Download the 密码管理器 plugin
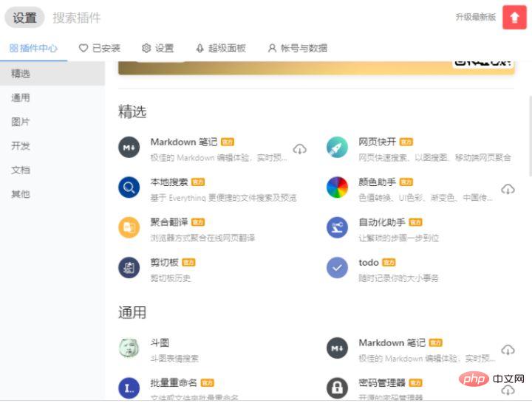 508,390
